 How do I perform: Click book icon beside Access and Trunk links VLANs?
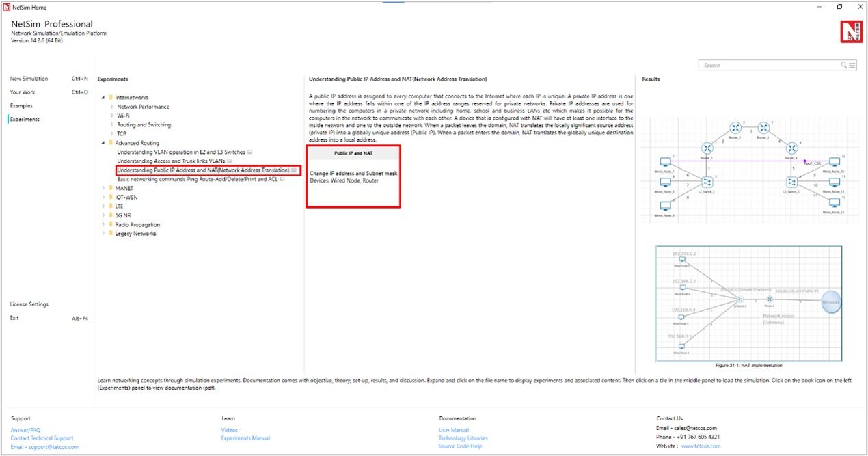coord(230,161)
